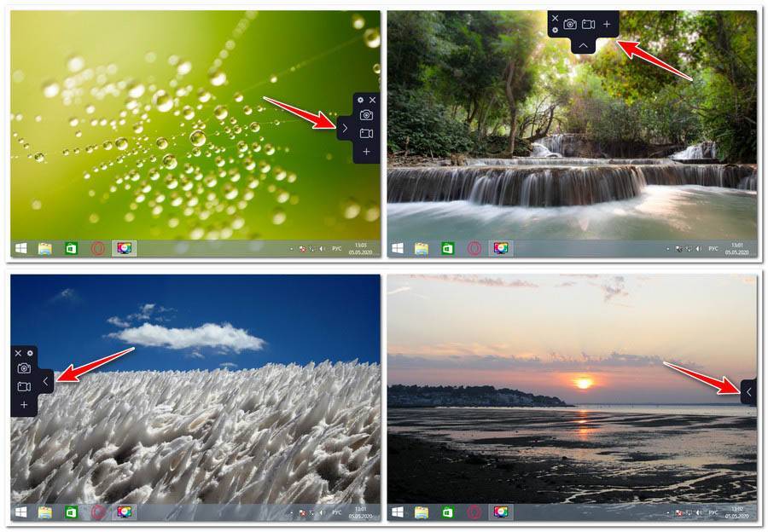This screenshot has width=768, height=532.
Task: Click the plus icon on green dewdrop desktop widget
Action: [x=366, y=152]
